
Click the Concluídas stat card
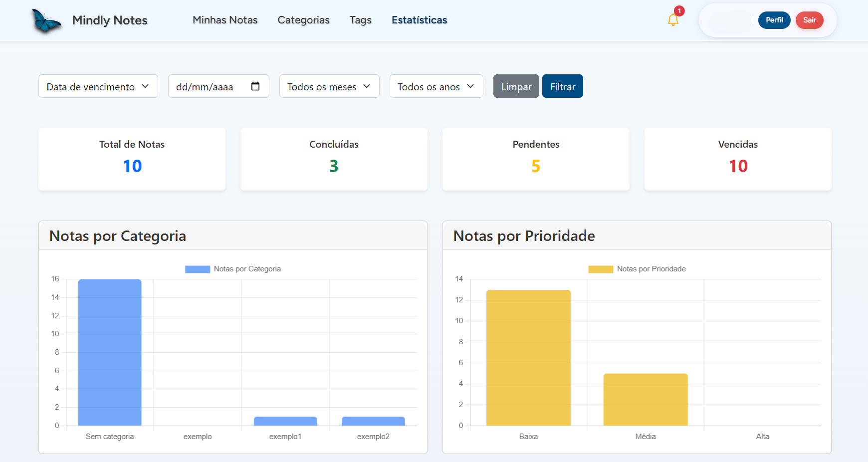pos(334,159)
